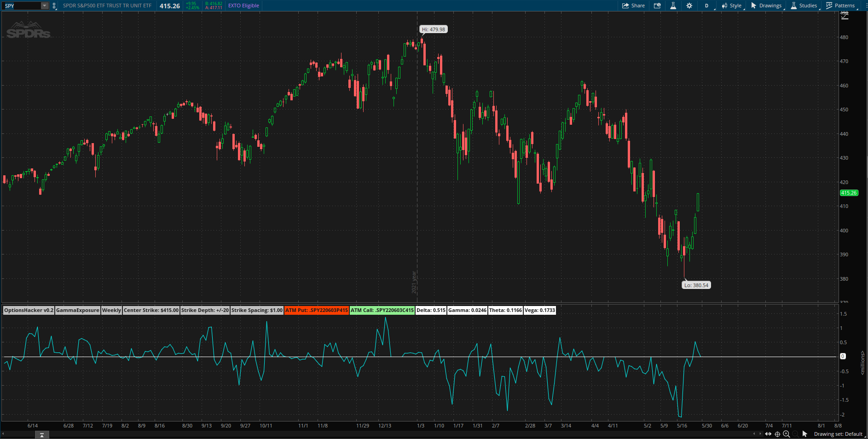The width and height of the screenshot is (868, 439).
Task: Click the symbol link clip icon
Action: click(x=54, y=6)
